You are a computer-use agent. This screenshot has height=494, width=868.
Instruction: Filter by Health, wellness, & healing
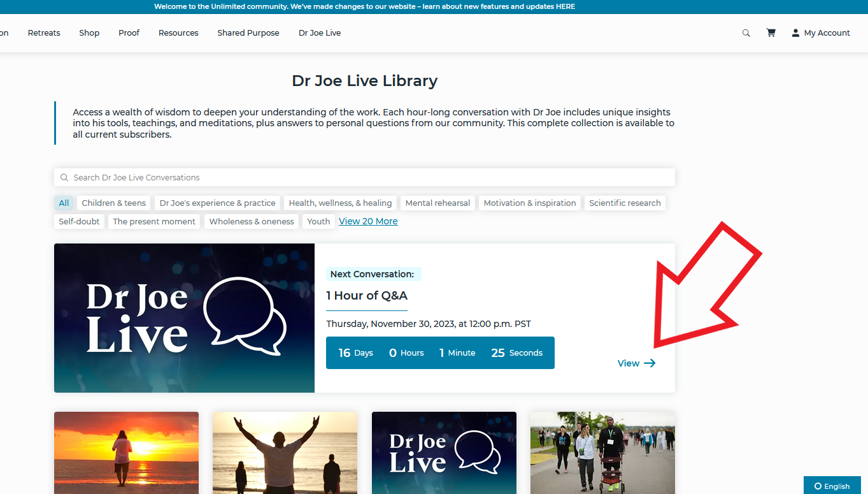click(x=340, y=203)
